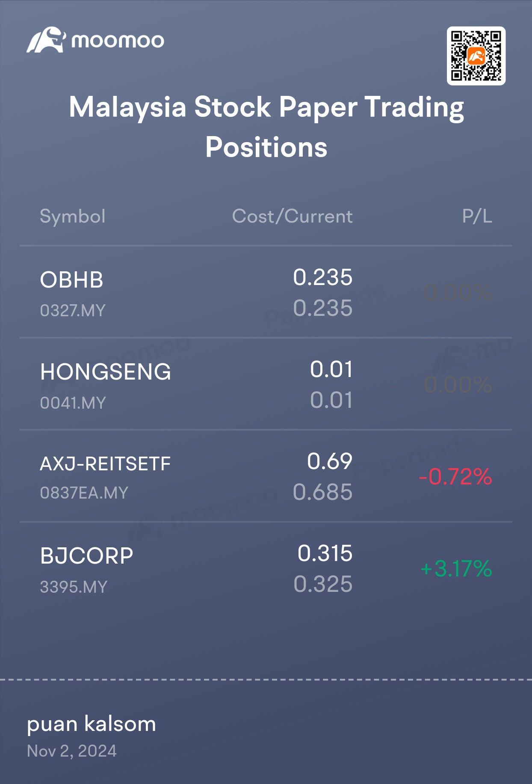The height and width of the screenshot is (784, 532).
Task: Tap the +3.17% gain value
Action: (456, 569)
